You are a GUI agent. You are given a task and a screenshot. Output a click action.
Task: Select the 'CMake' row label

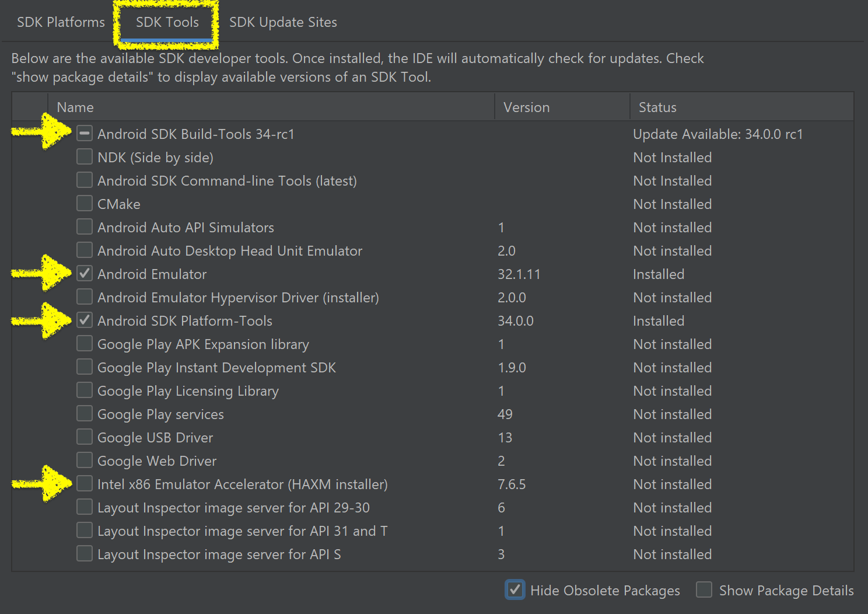pyautogui.click(x=119, y=204)
